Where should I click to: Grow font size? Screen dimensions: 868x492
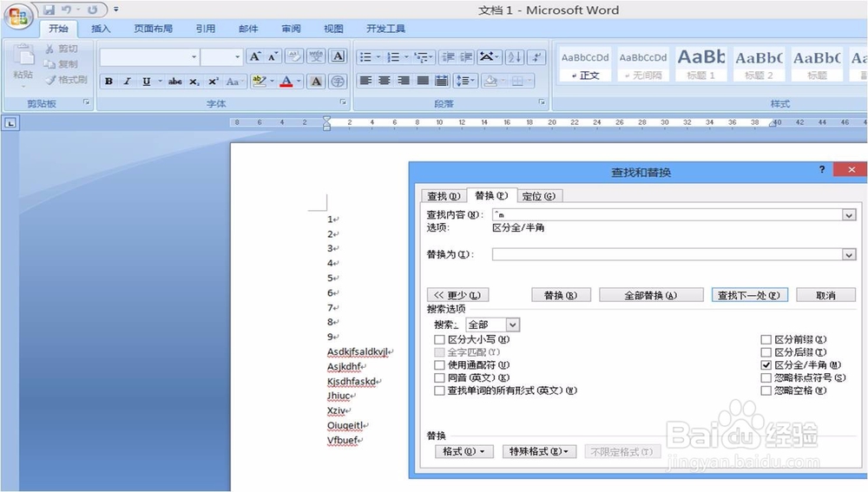254,56
